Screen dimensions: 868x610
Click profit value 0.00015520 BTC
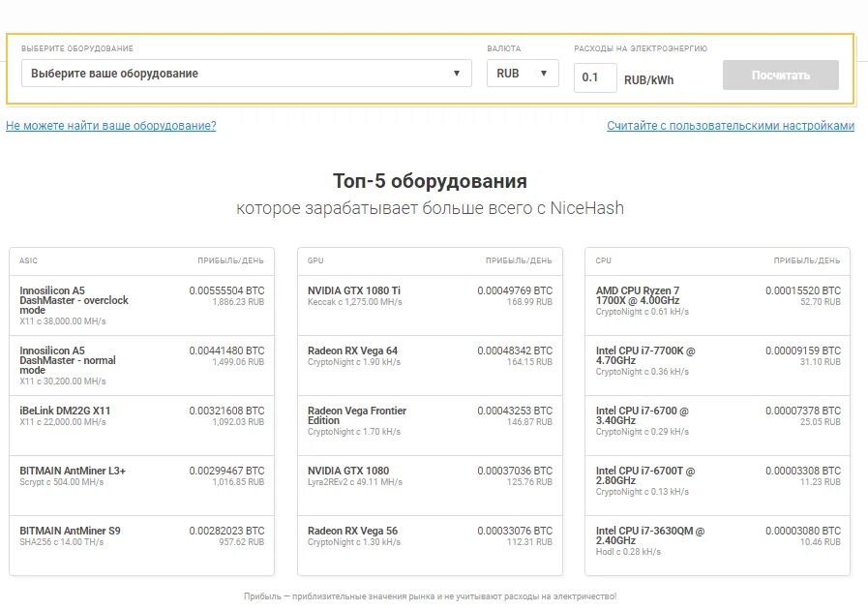tap(802, 290)
